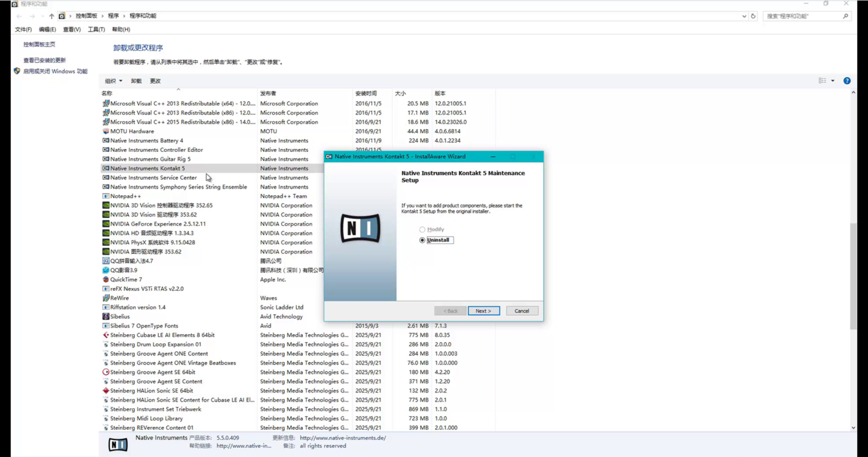Select Sibelius 7 OpenType Fonts row
The image size is (868, 457).
(298, 326)
